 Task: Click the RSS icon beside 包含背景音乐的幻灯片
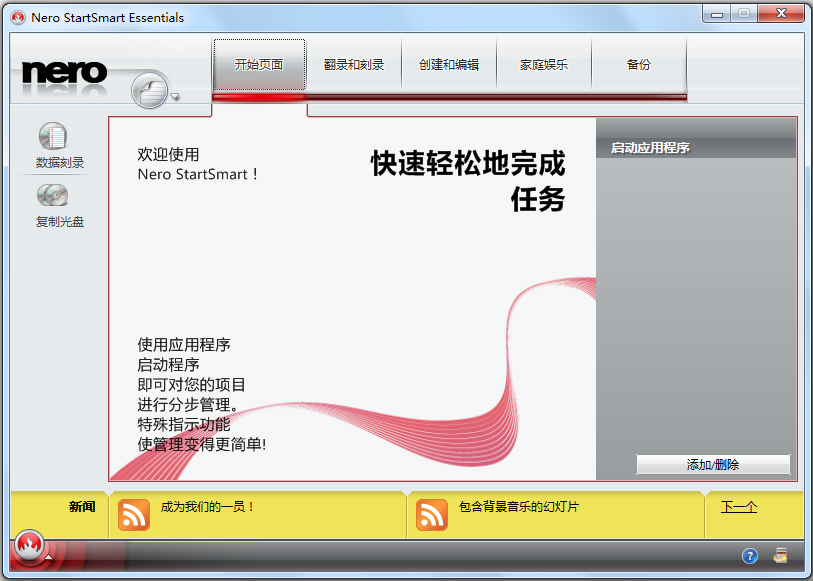[432, 515]
